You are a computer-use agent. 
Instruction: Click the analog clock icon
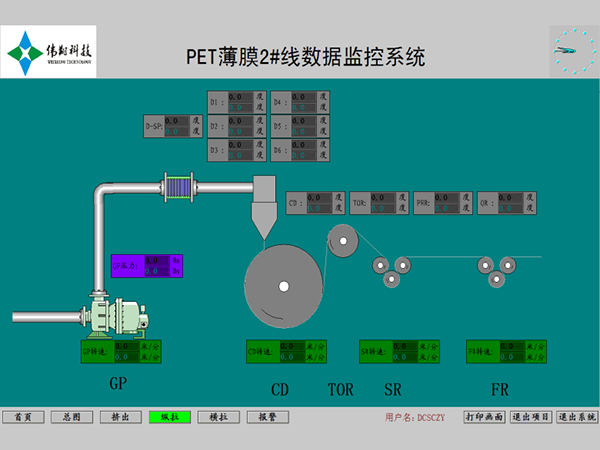[569, 48]
